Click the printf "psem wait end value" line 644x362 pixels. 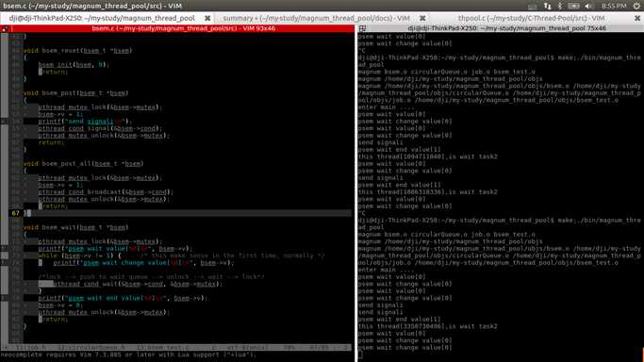pyautogui.click(x=123, y=299)
